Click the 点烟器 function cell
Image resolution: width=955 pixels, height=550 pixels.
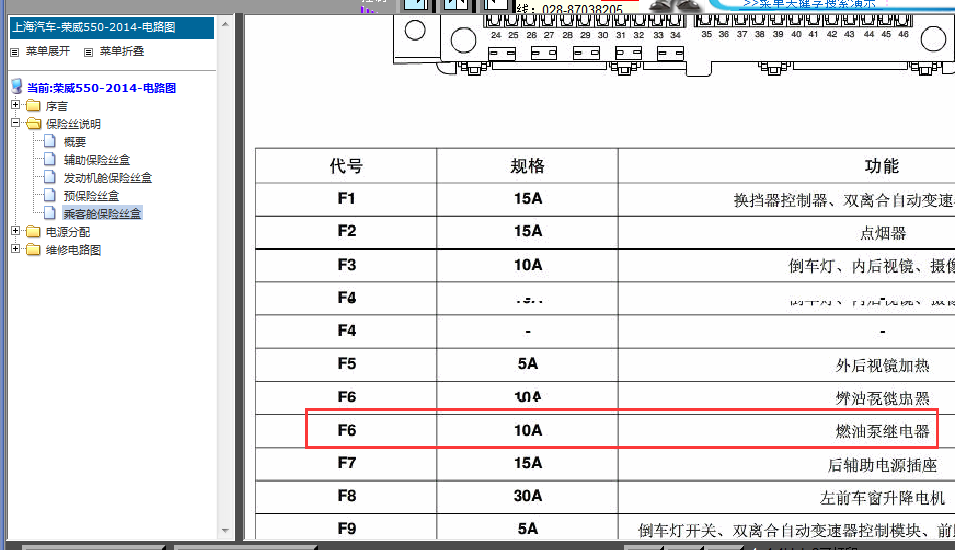(883, 233)
